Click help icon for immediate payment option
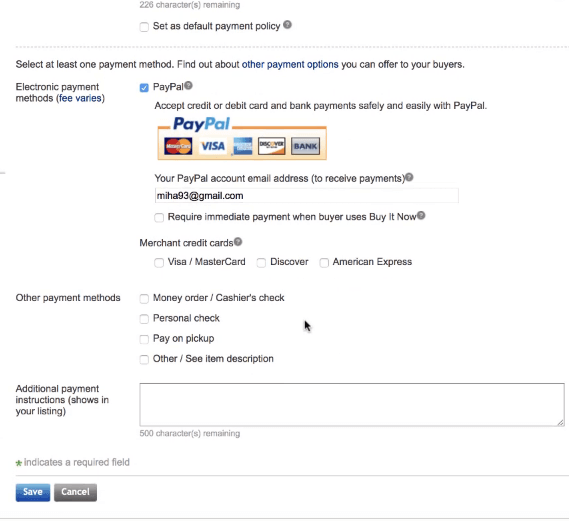 [x=421, y=216]
